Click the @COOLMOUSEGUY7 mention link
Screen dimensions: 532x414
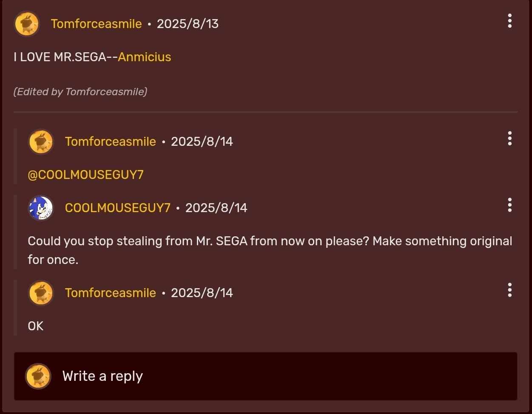click(85, 175)
